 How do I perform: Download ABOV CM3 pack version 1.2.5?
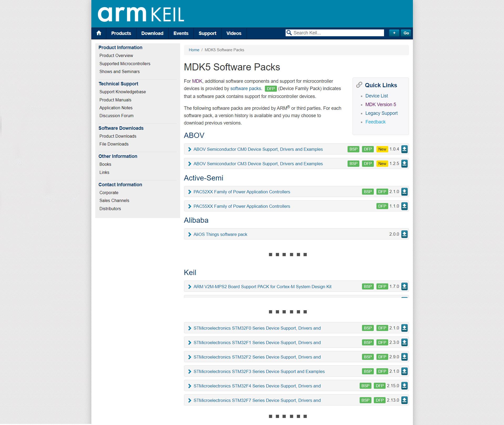point(404,163)
